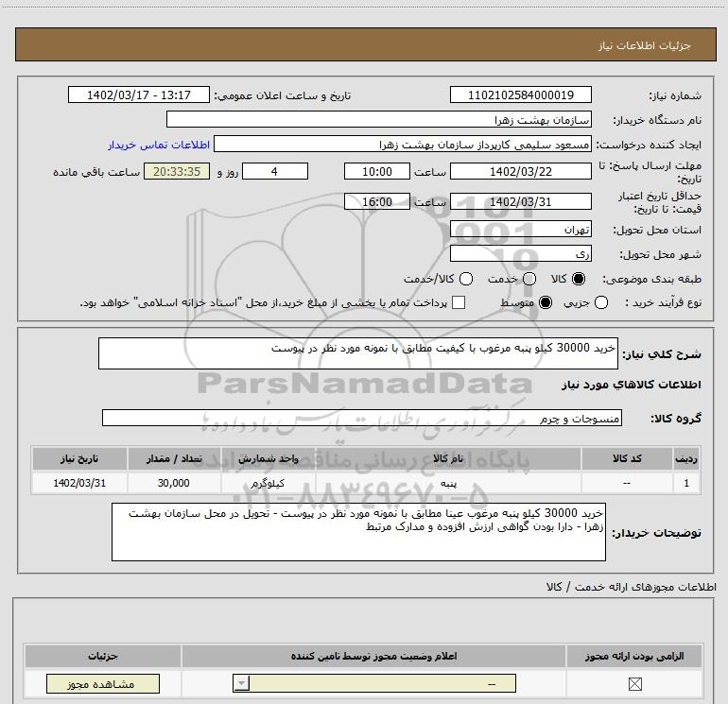Click the remaining days field showing 4
728x704 pixels.
click(275, 171)
